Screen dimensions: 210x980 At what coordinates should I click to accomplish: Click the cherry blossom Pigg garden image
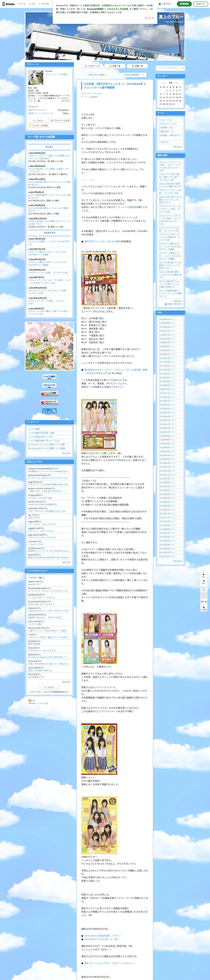click(x=50, y=346)
